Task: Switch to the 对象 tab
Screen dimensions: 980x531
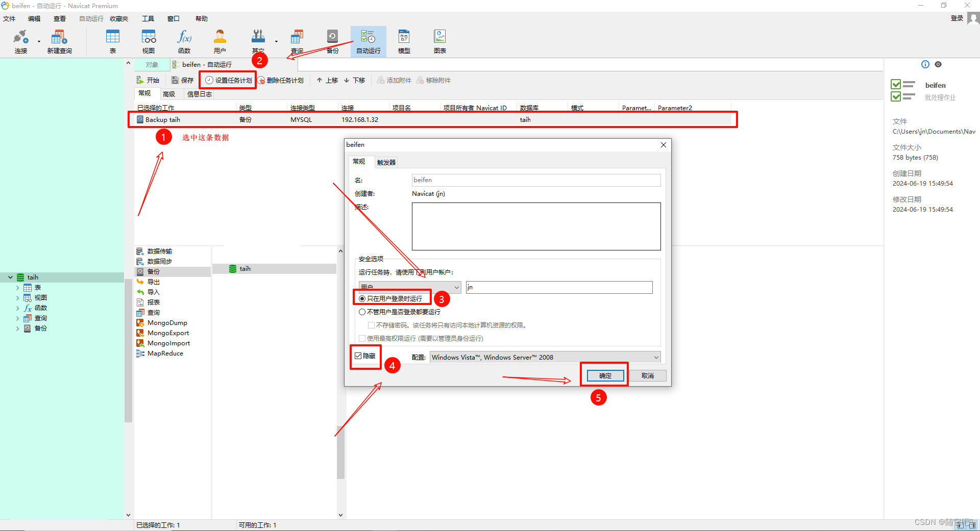Action: pos(152,64)
